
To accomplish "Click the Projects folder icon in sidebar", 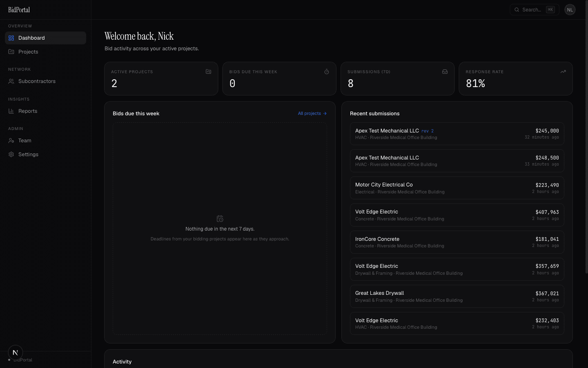I will point(11,52).
